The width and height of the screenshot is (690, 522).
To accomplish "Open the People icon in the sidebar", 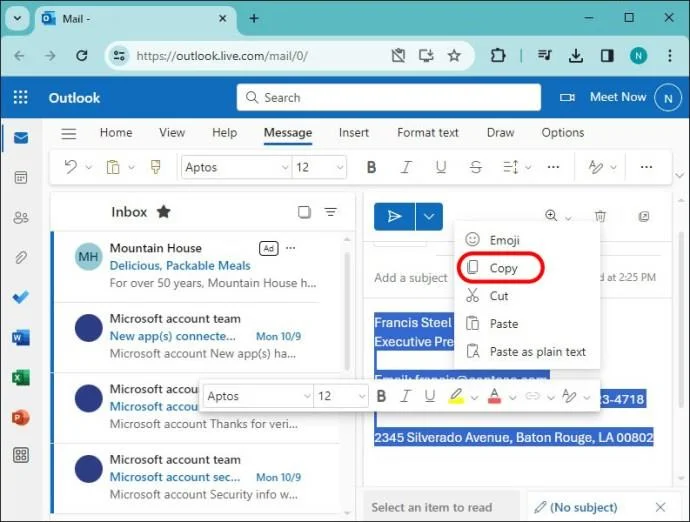I will coord(21,217).
